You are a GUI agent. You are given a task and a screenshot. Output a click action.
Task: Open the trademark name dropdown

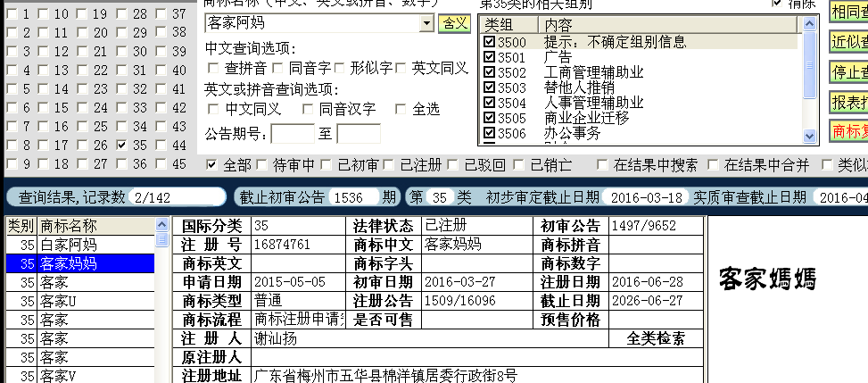coord(426,23)
